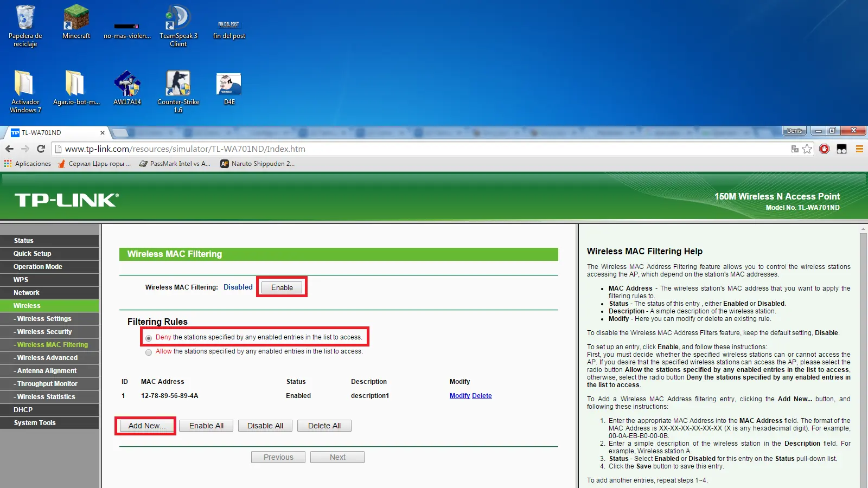Open the Naruto Shippuden 2... bookmark
Viewport: 868px width, 488px height.
(x=258, y=164)
